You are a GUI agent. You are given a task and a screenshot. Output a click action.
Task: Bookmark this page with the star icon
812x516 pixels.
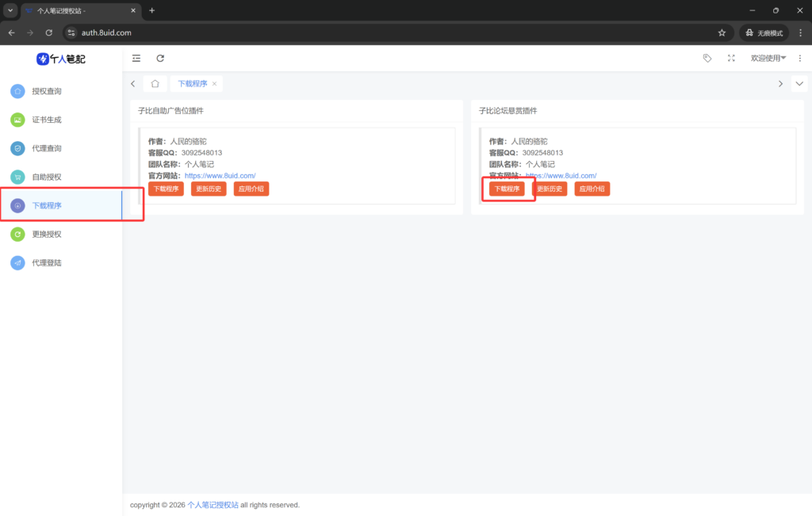(722, 32)
